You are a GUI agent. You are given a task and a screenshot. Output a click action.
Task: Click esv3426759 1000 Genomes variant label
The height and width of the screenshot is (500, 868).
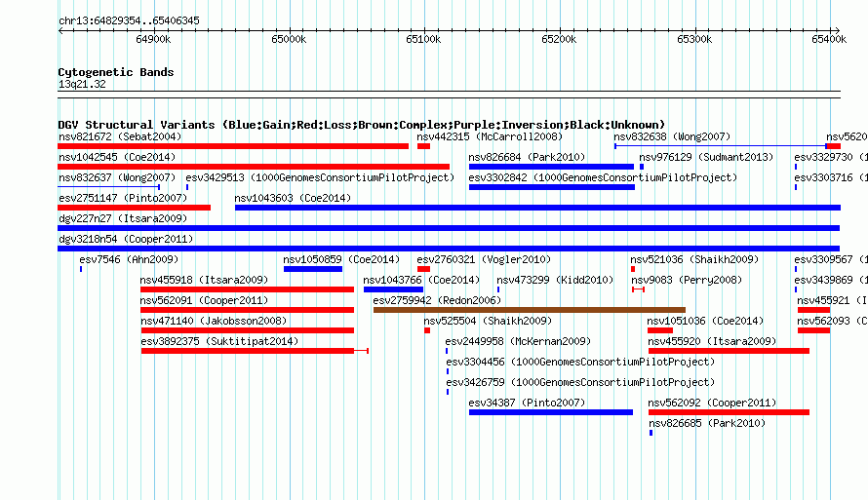(580, 382)
